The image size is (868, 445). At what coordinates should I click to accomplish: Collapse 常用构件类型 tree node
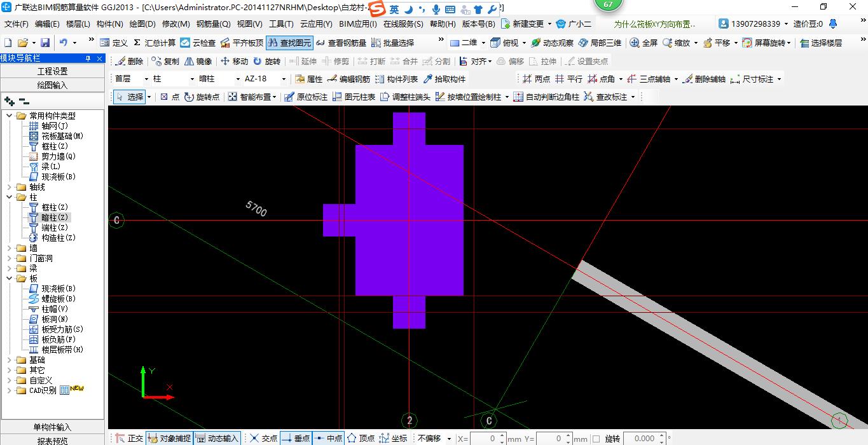10,116
